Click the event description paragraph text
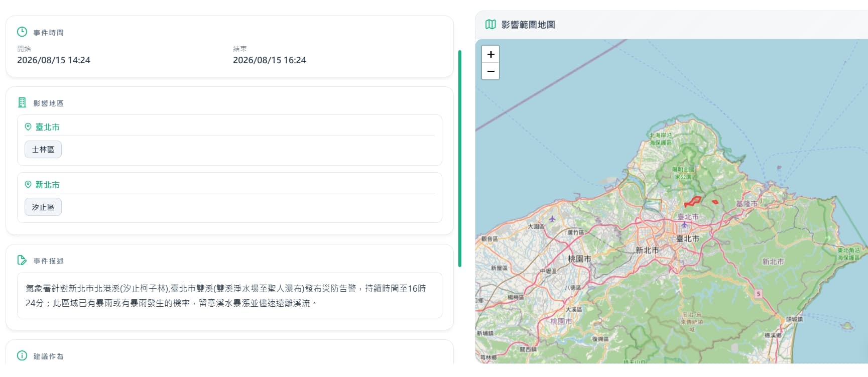868x377 pixels. 226,296
